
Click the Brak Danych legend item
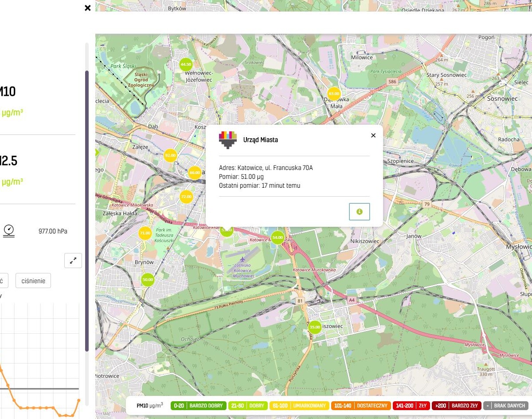(506, 406)
